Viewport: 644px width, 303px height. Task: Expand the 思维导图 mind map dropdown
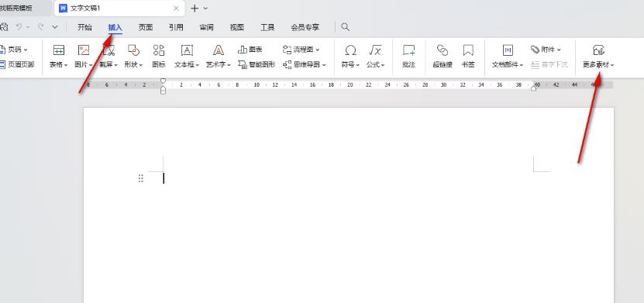324,65
